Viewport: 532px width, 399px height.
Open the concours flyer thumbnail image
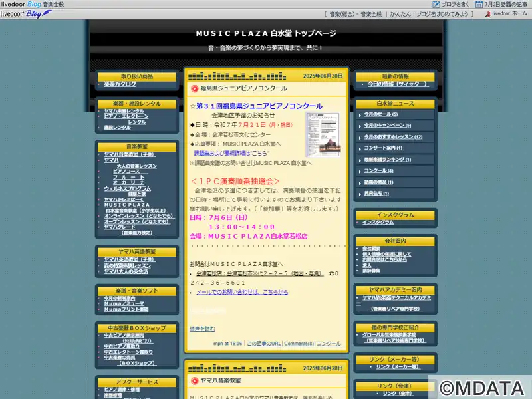click(323, 134)
